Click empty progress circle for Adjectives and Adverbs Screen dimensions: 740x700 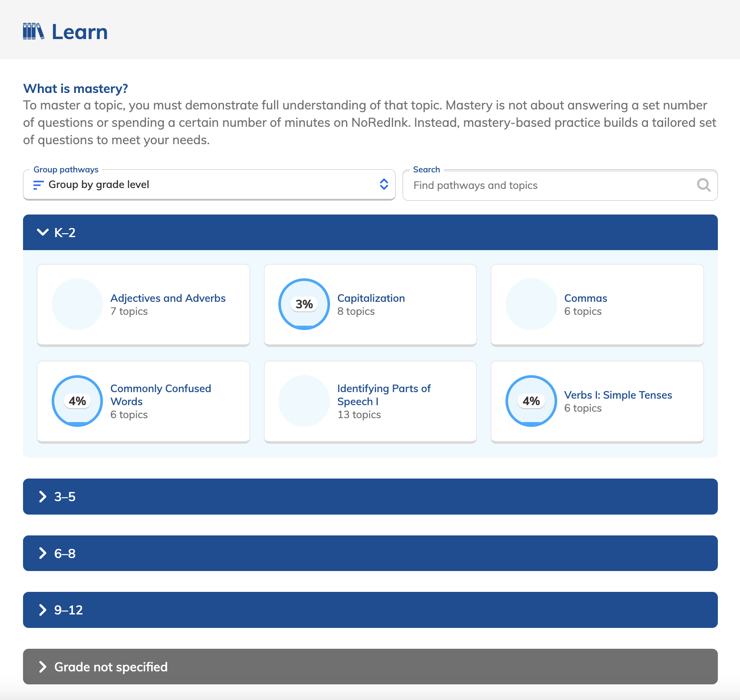point(77,304)
